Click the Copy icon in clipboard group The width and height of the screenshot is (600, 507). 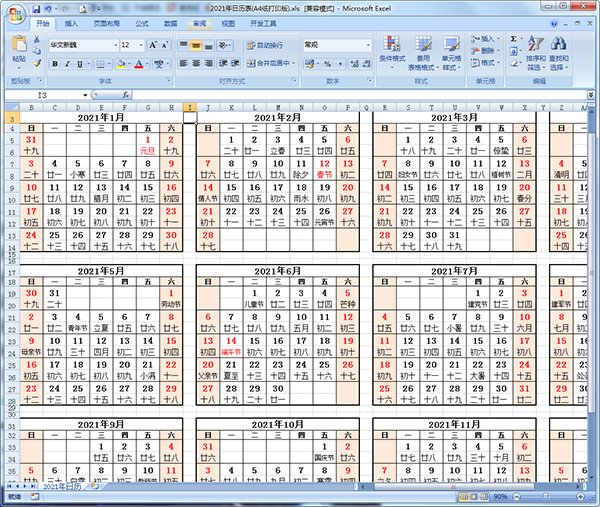click(x=37, y=51)
